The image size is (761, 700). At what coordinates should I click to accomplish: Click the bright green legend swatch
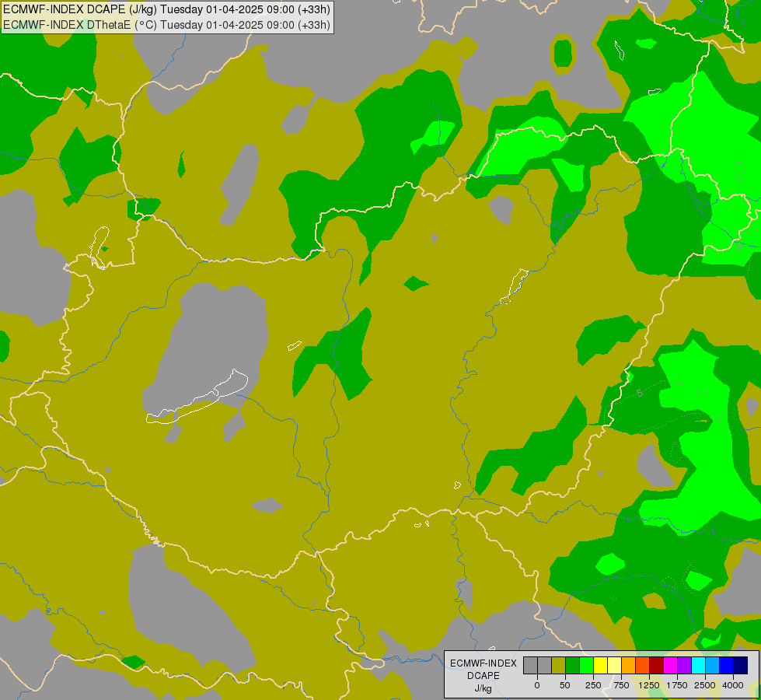587,666
